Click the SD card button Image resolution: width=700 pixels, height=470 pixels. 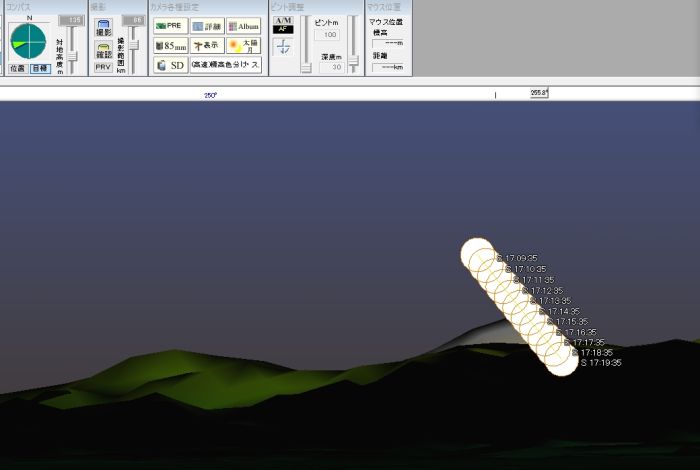point(170,65)
